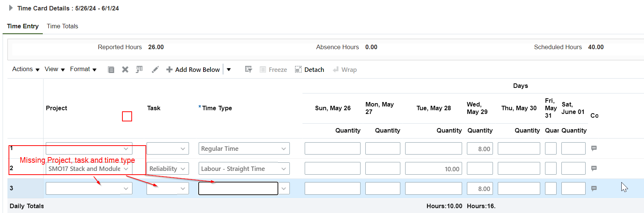The height and width of the screenshot is (213, 644).
Task: Click the delete row X icon
Action: [x=125, y=70]
